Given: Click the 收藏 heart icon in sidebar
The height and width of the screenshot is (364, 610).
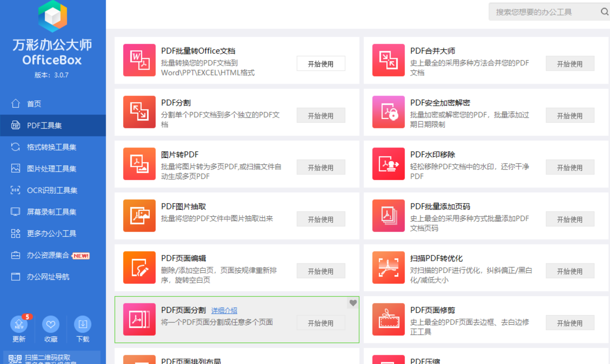Looking at the screenshot, I should [51, 324].
